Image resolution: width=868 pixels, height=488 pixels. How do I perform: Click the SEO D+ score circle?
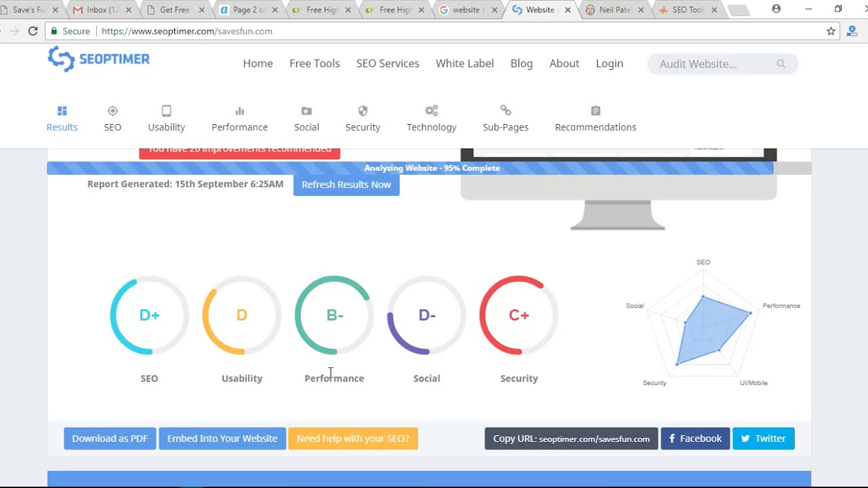[x=149, y=315]
